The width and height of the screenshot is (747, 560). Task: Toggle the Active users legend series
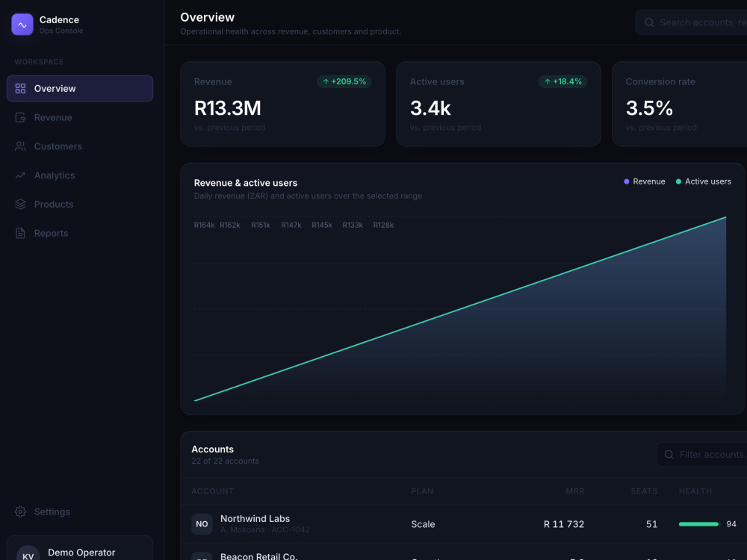click(x=703, y=181)
